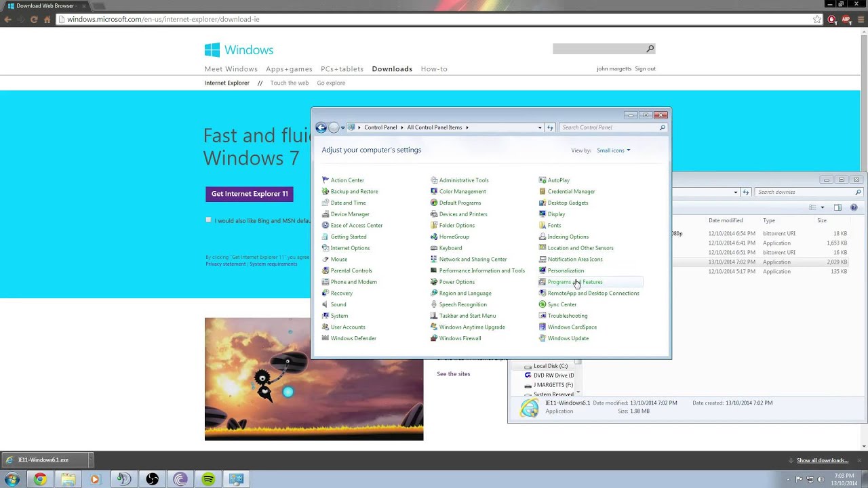Sort Explorer list by Date modified column
Image resolution: width=868 pixels, height=488 pixels.
click(x=726, y=220)
